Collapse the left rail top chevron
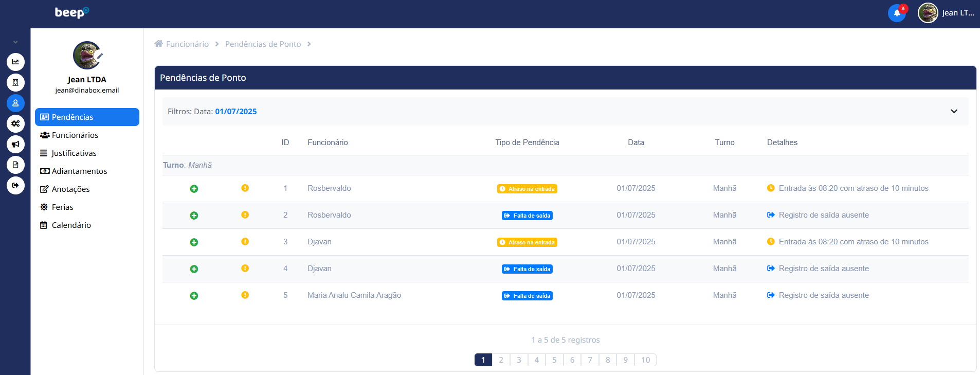The image size is (980, 375). (15, 42)
